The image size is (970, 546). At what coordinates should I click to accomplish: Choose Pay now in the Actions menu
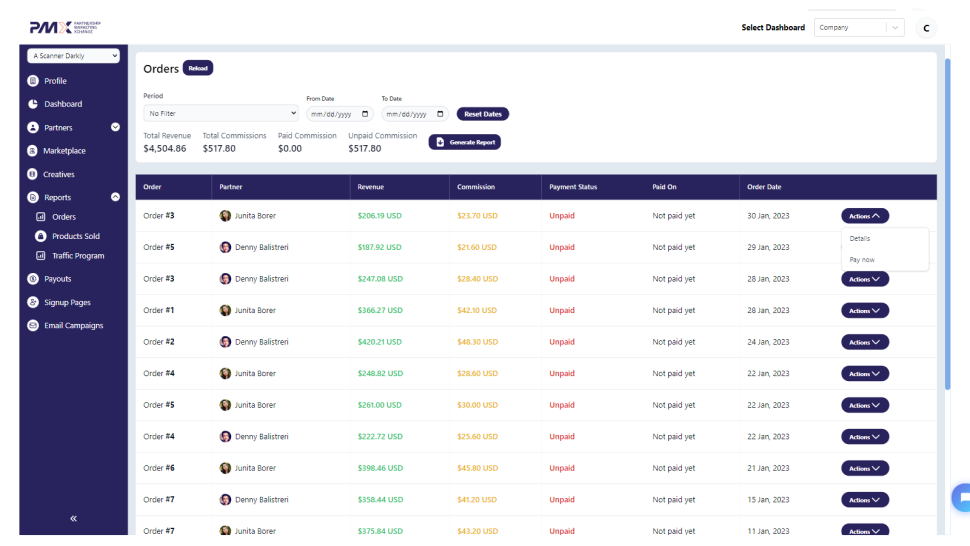pos(862,260)
